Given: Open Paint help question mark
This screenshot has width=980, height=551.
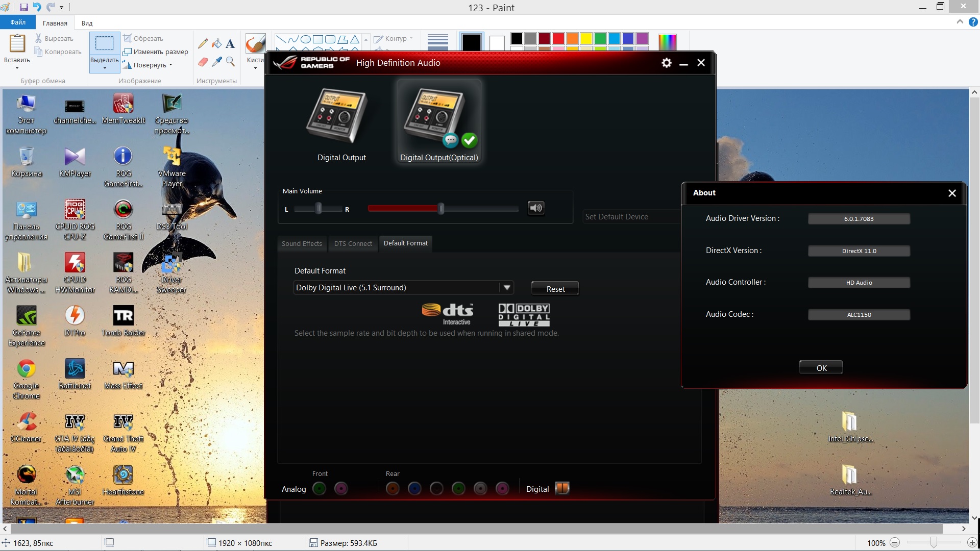Looking at the screenshot, I should (973, 22).
